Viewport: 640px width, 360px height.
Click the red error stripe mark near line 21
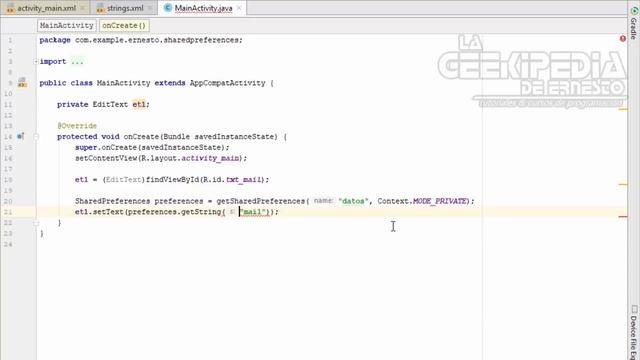coord(623,217)
